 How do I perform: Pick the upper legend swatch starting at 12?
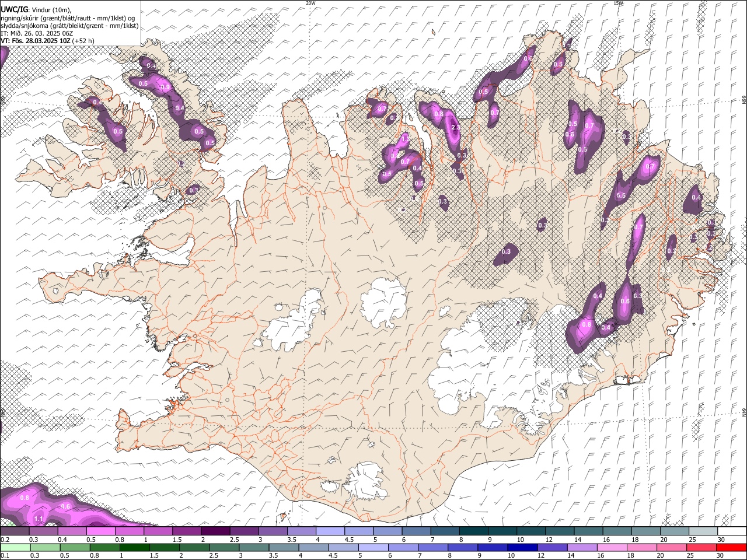560,531
